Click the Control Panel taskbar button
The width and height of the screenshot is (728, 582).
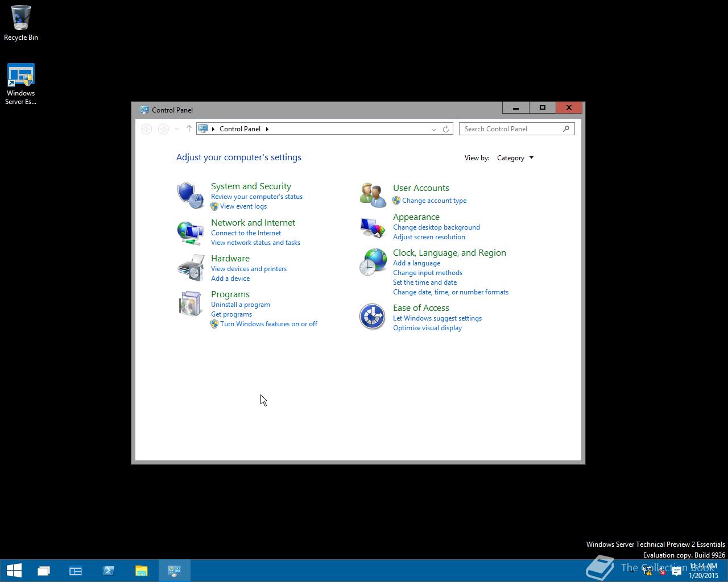(174, 571)
